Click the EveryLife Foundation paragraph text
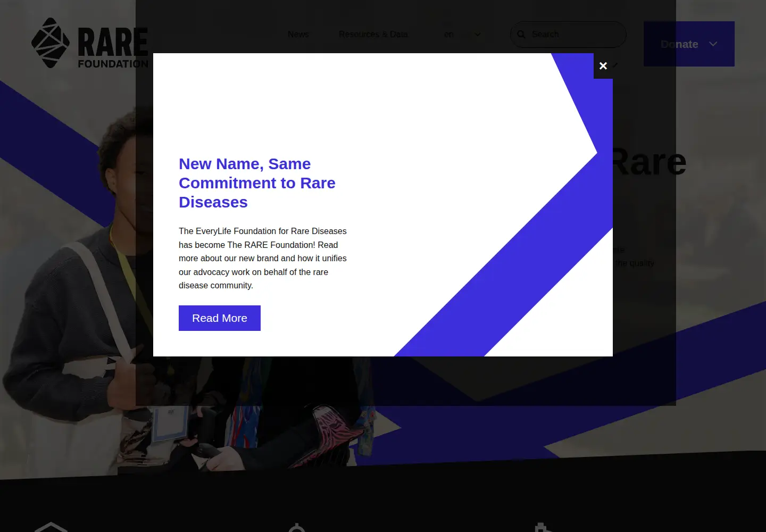Screen dimensions: 766x532 coord(263,259)
